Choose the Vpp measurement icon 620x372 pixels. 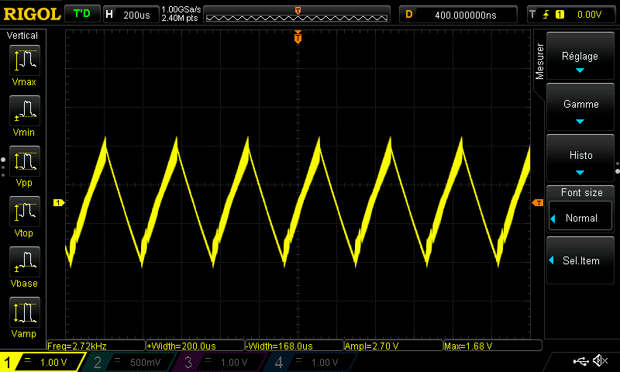click(x=25, y=161)
